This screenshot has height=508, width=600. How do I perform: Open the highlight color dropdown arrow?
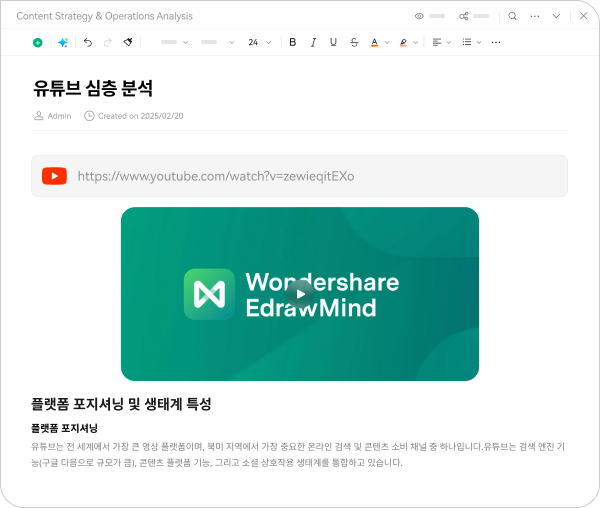point(416,42)
